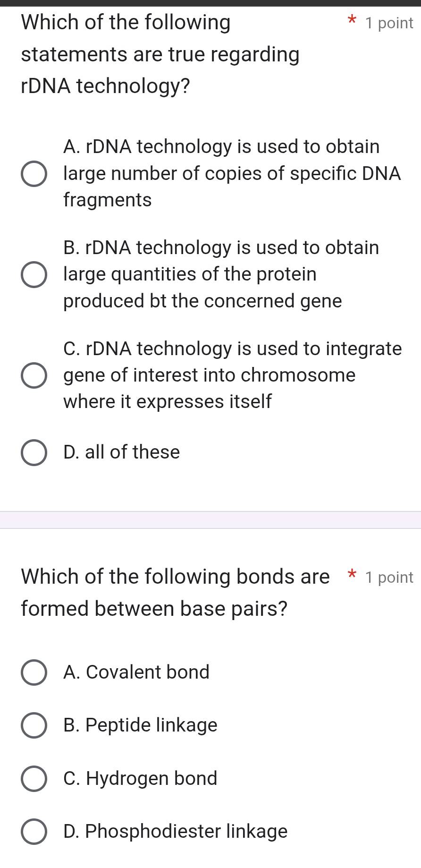The width and height of the screenshot is (421, 868).
Task: Click the 'C. rDNA technology' option label text
Action: click(x=232, y=375)
